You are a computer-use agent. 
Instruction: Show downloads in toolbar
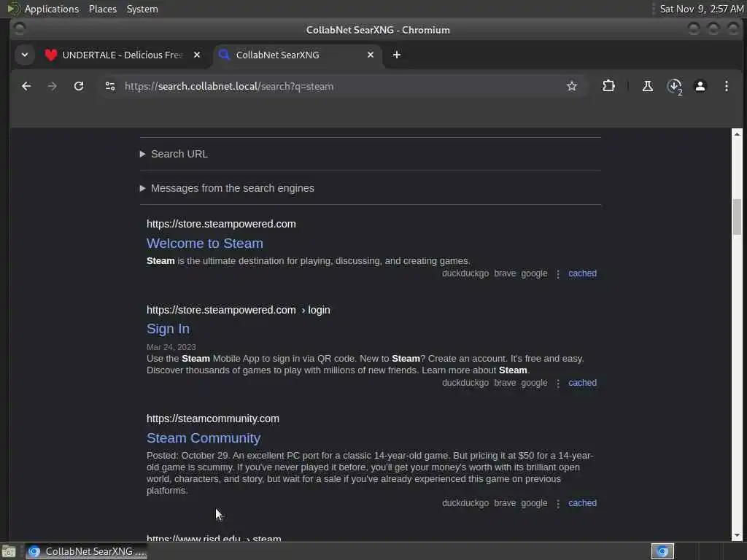point(675,86)
